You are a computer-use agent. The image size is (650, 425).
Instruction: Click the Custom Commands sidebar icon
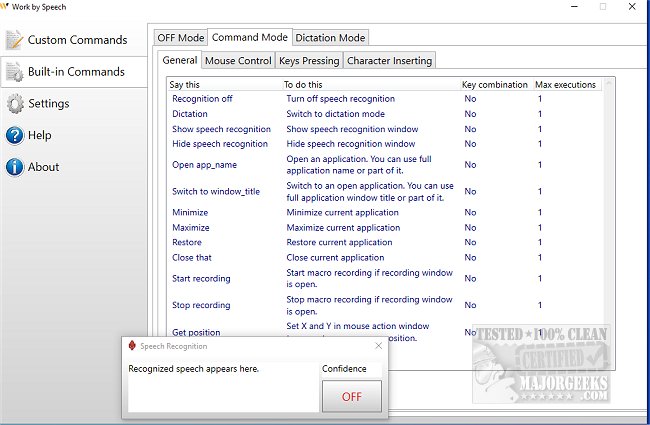point(15,40)
